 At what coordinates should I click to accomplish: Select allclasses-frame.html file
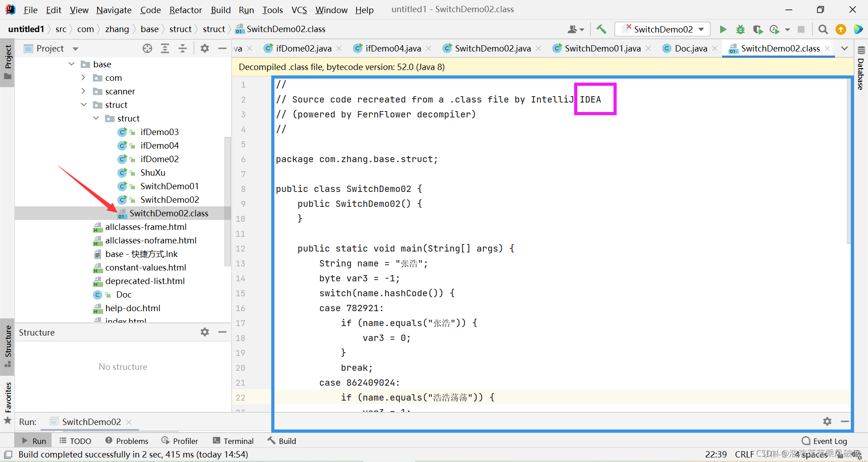[146, 227]
